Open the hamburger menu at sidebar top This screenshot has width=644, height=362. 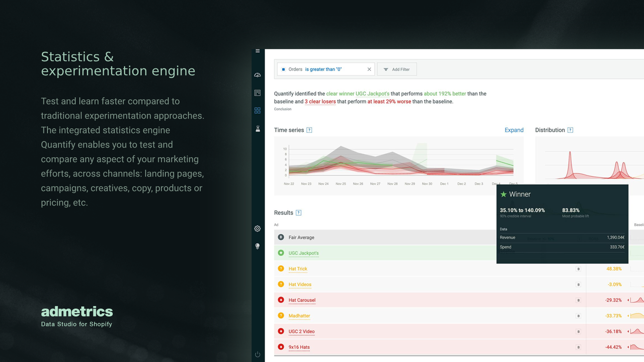(257, 51)
